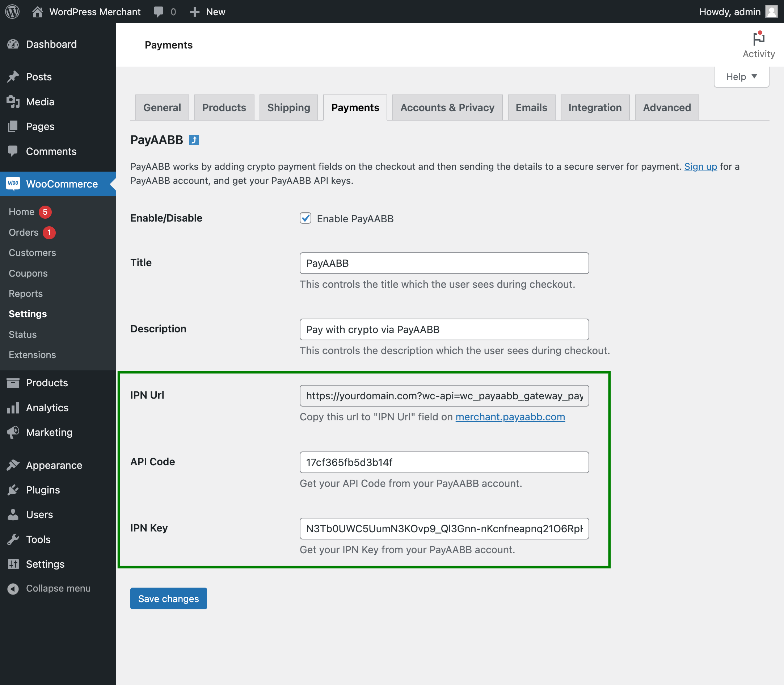Image resolution: width=784 pixels, height=685 pixels.
Task: Open the Accounts & Privacy tab
Action: pos(447,108)
